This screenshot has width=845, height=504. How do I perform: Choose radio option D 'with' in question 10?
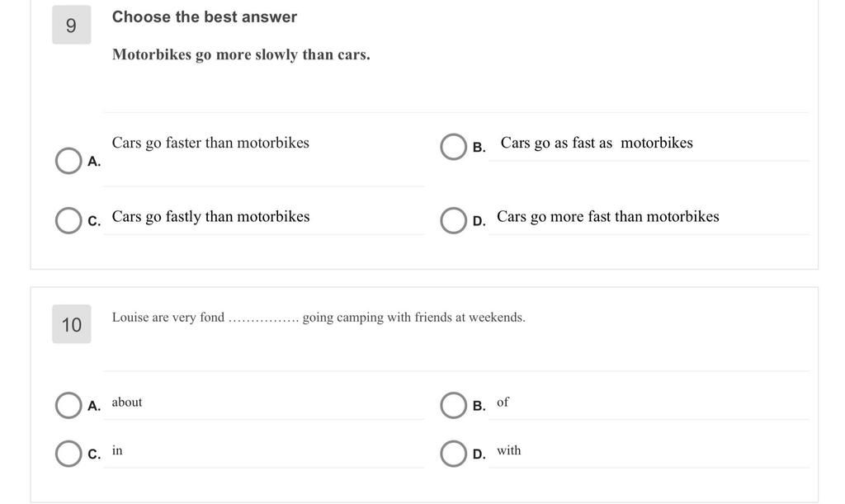(x=453, y=454)
